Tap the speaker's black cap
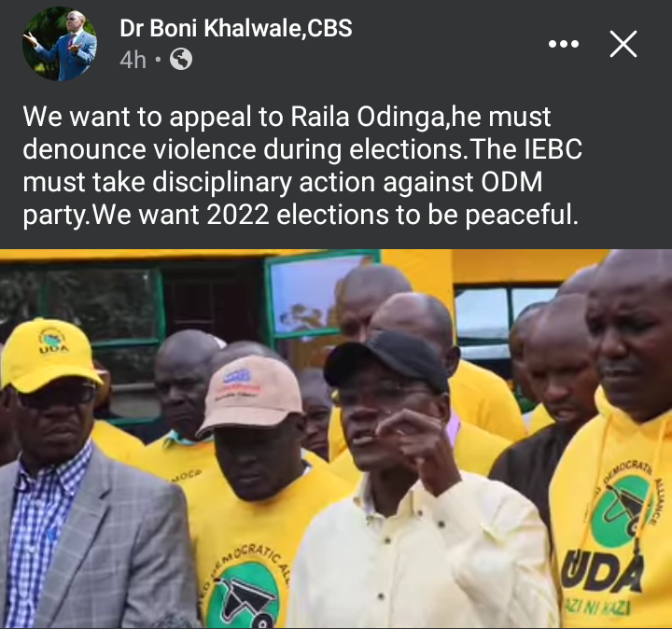 387,362
